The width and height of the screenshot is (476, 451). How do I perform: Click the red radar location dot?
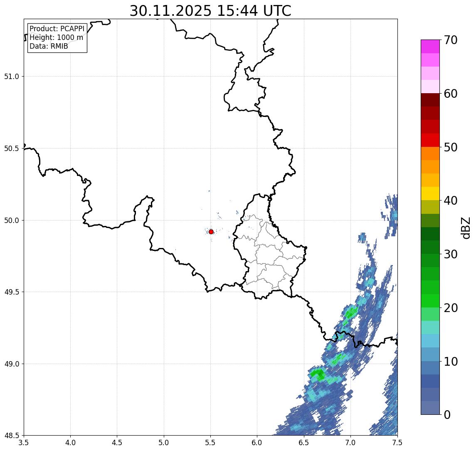click(x=211, y=232)
